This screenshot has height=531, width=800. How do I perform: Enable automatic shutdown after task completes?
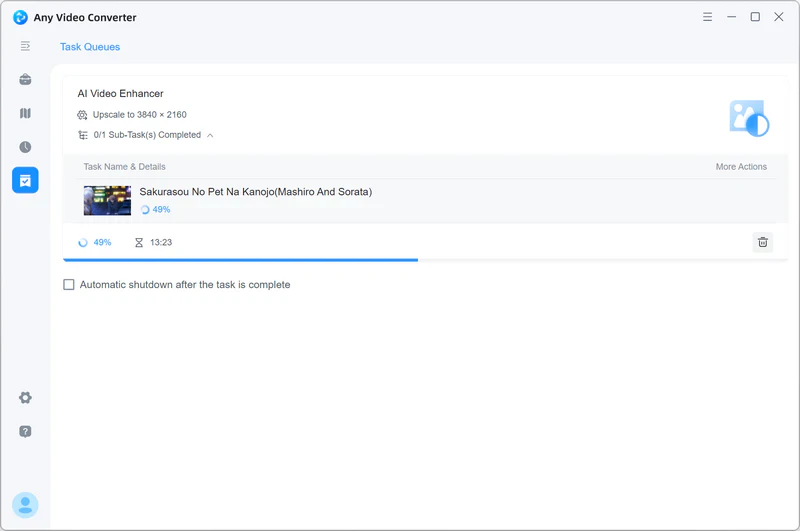pos(69,285)
